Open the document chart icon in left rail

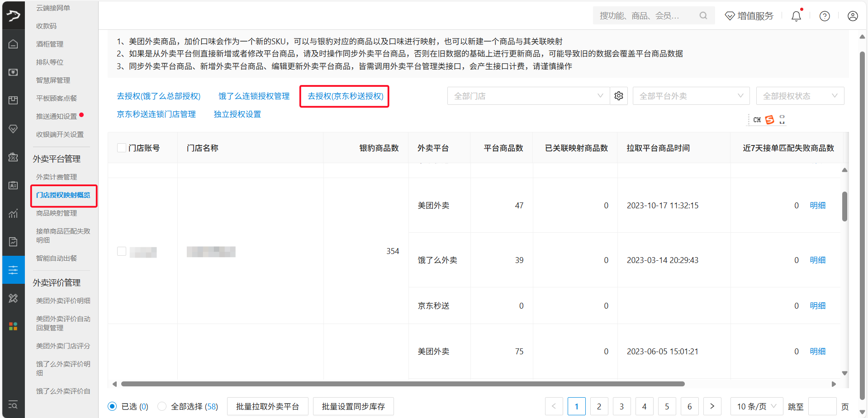(x=13, y=242)
